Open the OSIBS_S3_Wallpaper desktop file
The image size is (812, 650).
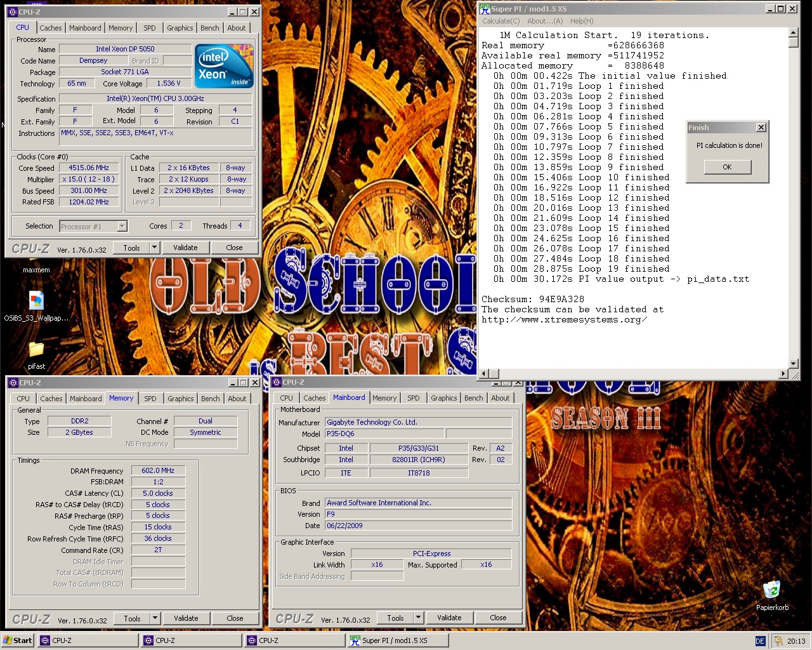[x=36, y=300]
